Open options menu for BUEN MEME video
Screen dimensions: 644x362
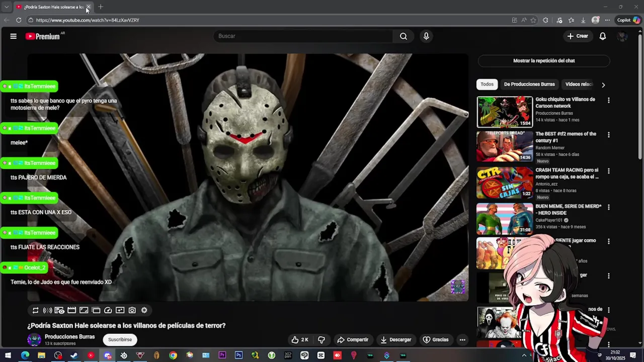click(609, 208)
